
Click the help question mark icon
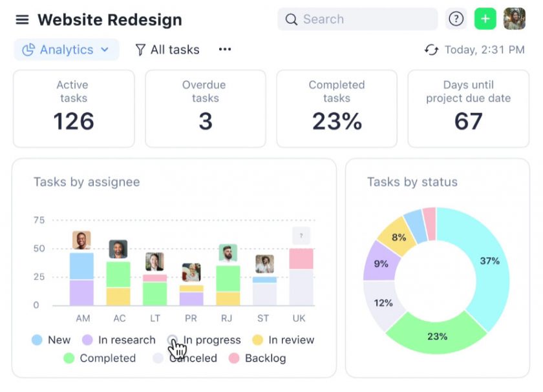(456, 19)
